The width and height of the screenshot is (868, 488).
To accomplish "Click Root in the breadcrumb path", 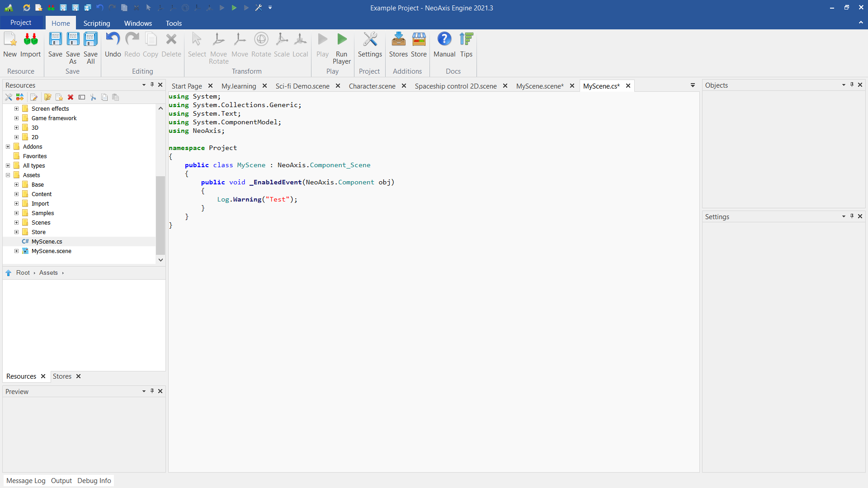I will tap(23, 272).
